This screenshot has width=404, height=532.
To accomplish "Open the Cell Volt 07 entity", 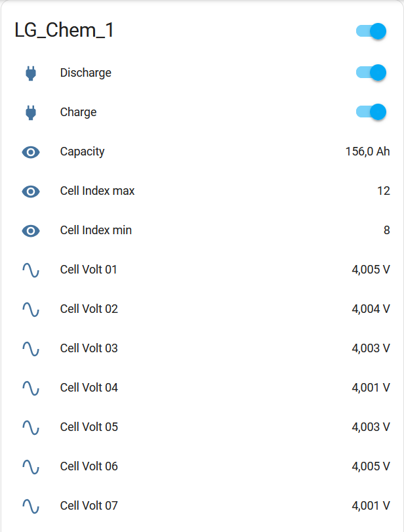I will [x=89, y=506].
